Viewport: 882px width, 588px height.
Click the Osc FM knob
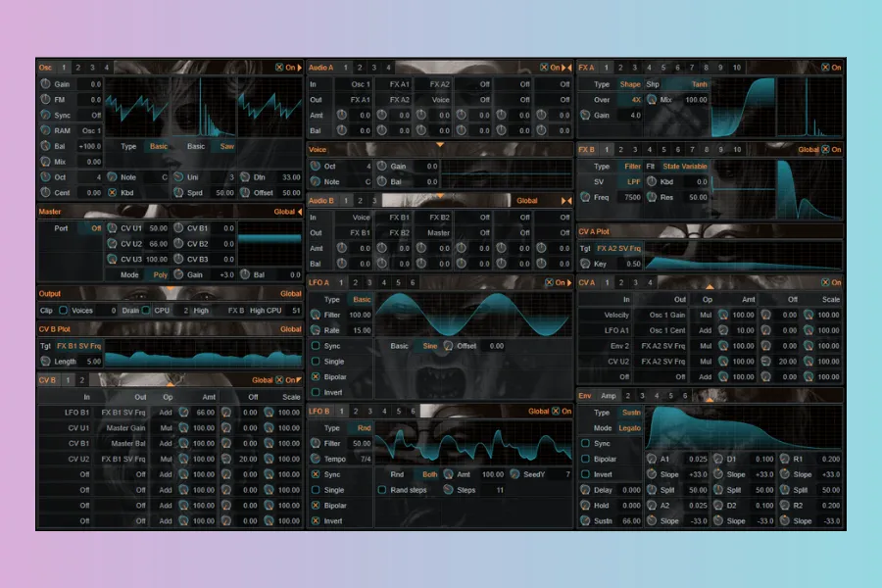(45, 99)
